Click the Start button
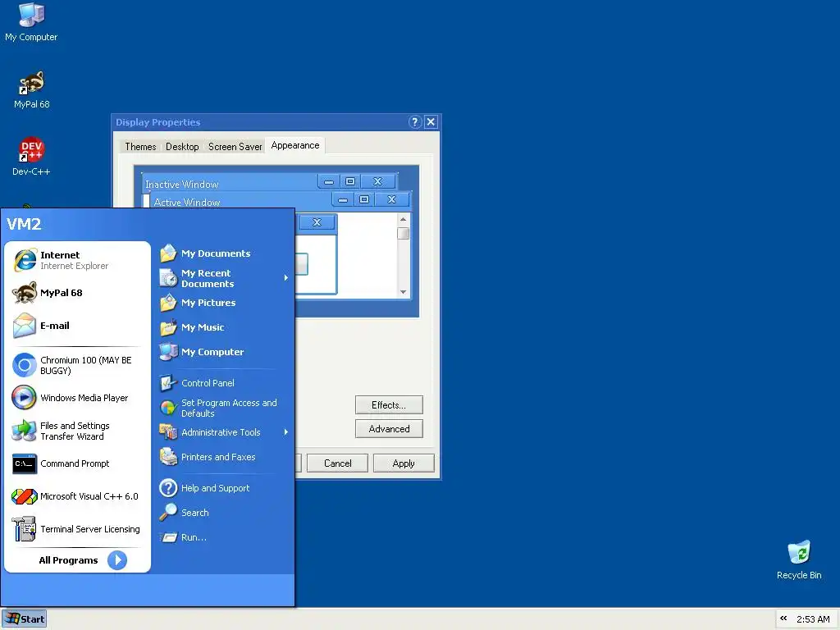Image resolution: width=840 pixels, height=630 pixels. [x=24, y=619]
